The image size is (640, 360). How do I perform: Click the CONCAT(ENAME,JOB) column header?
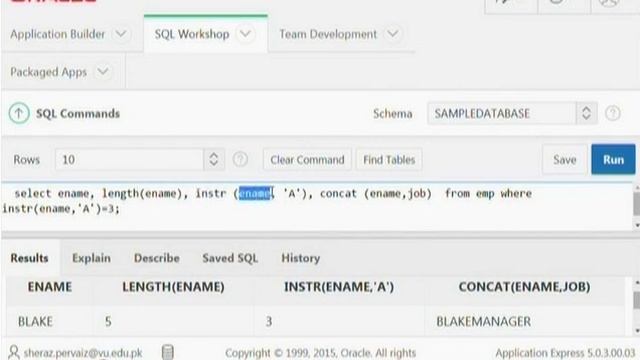[524, 287]
